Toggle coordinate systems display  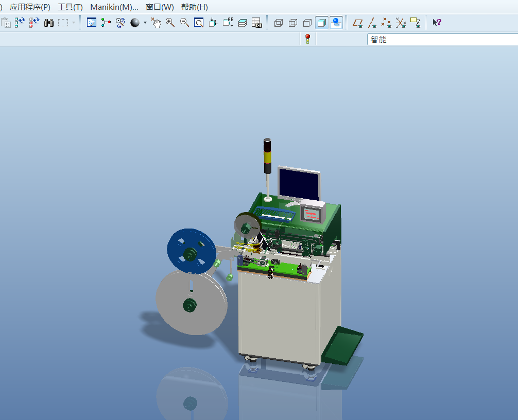401,23
